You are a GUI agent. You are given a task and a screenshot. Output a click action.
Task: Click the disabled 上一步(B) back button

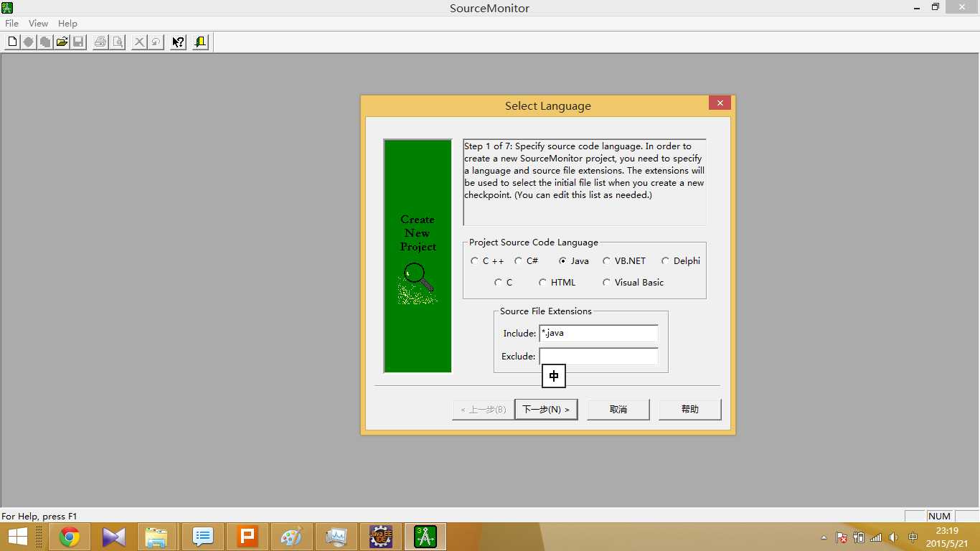click(x=484, y=410)
